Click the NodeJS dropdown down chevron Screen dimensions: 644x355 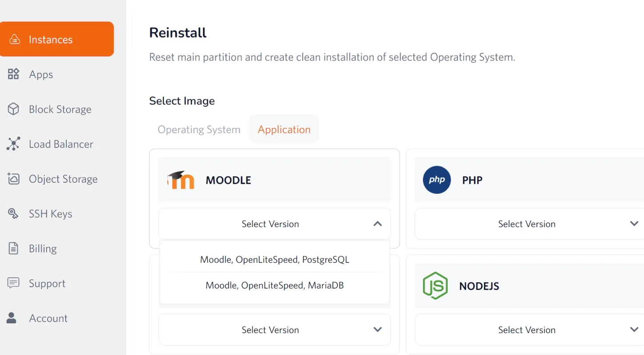coord(634,329)
